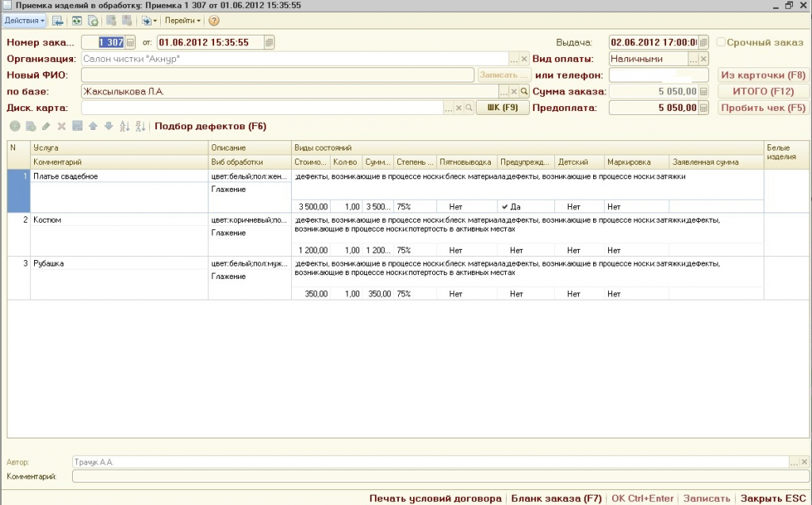Click Подбор дефектов (F6)
Image resolution: width=812 pixels, height=505 pixels.
click(x=210, y=126)
